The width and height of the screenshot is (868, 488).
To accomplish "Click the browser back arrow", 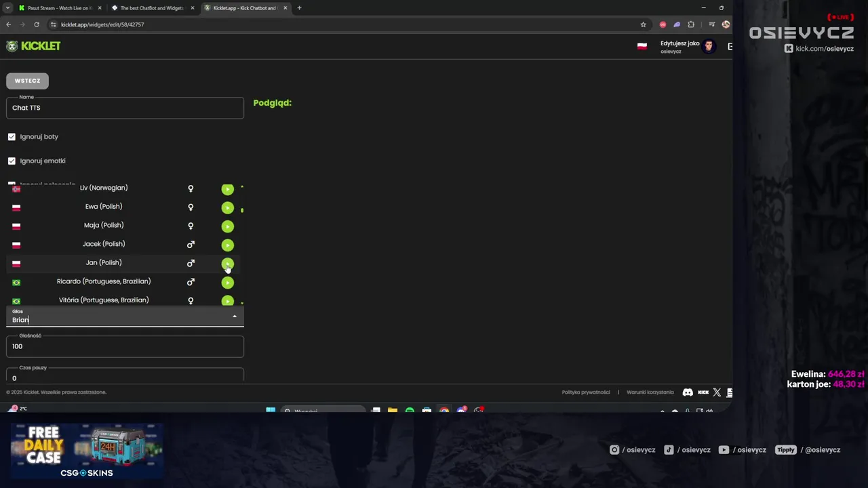I will coord(8,24).
